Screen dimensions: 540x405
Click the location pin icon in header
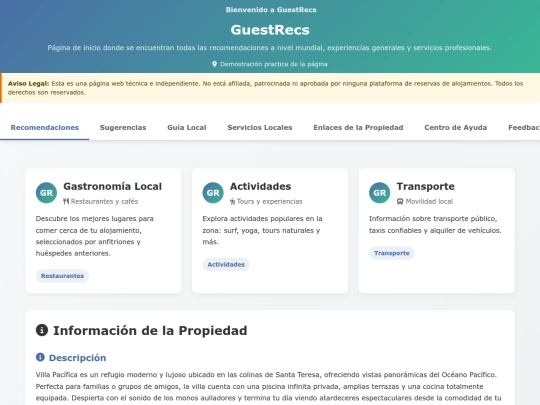click(x=214, y=64)
